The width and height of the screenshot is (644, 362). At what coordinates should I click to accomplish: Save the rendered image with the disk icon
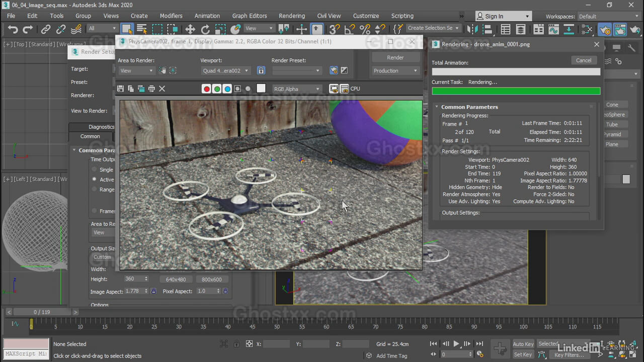coord(120,88)
